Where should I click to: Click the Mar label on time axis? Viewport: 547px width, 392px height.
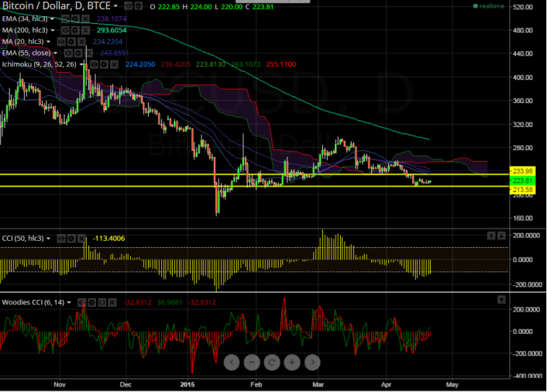(318, 385)
